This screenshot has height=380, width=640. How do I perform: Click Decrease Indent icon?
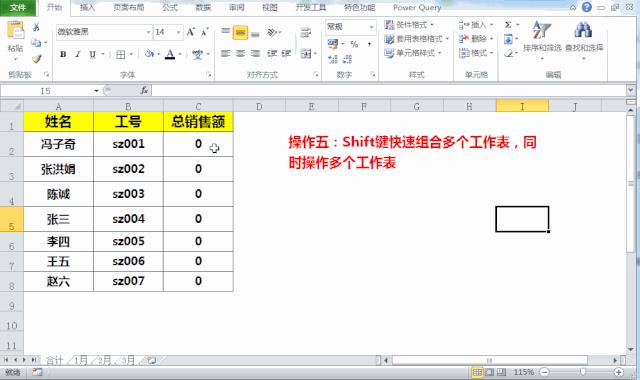point(272,53)
